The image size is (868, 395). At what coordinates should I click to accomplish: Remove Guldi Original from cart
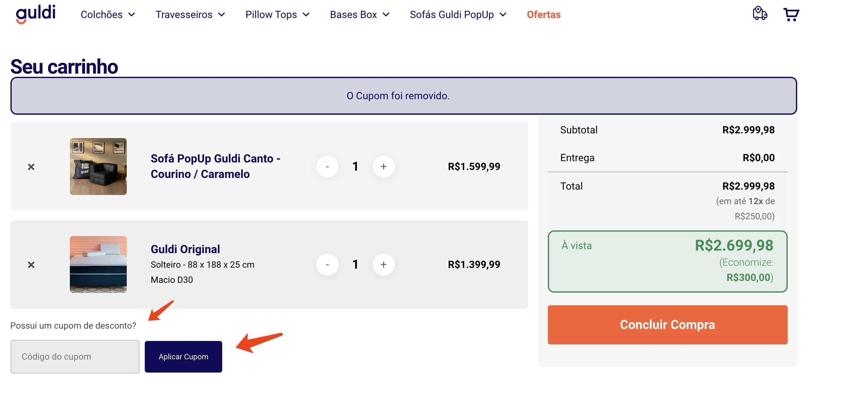point(31,265)
